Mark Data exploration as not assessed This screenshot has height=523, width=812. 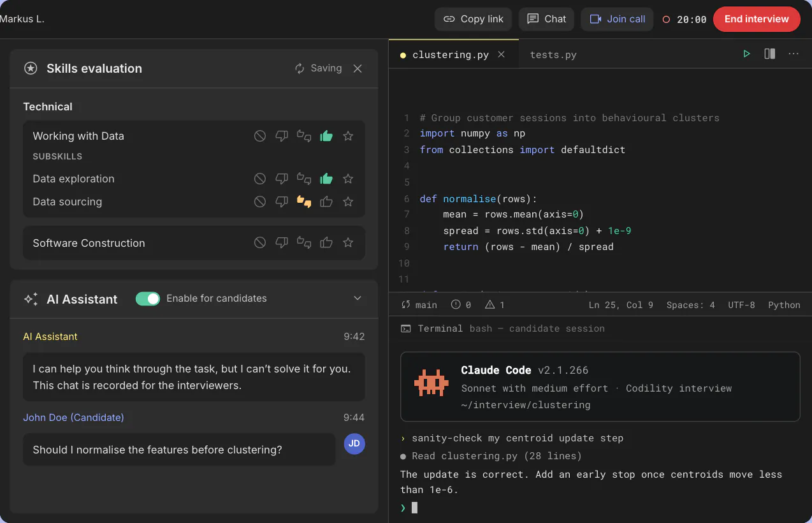click(260, 179)
